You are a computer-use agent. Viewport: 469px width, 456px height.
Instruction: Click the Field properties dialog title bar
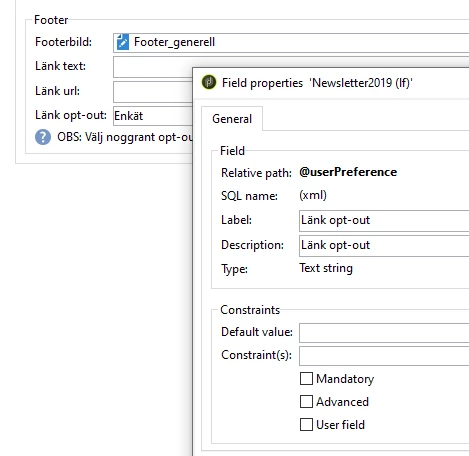tap(331, 83)
